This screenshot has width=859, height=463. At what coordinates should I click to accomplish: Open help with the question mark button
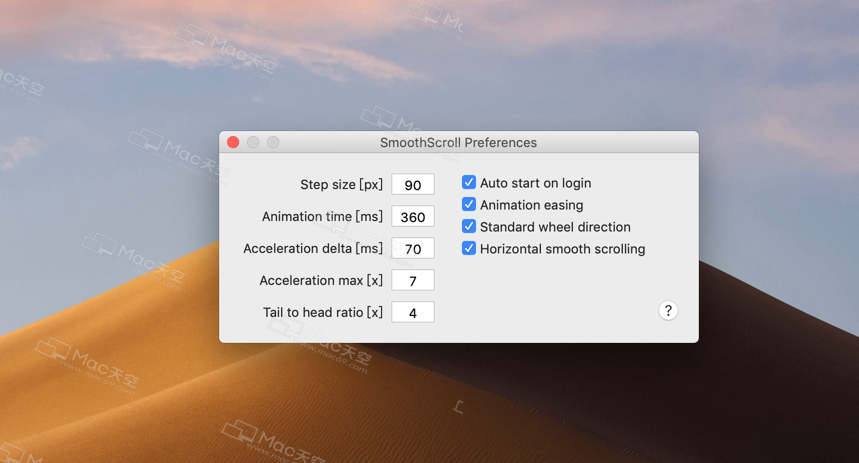click(x=668, y=311)
